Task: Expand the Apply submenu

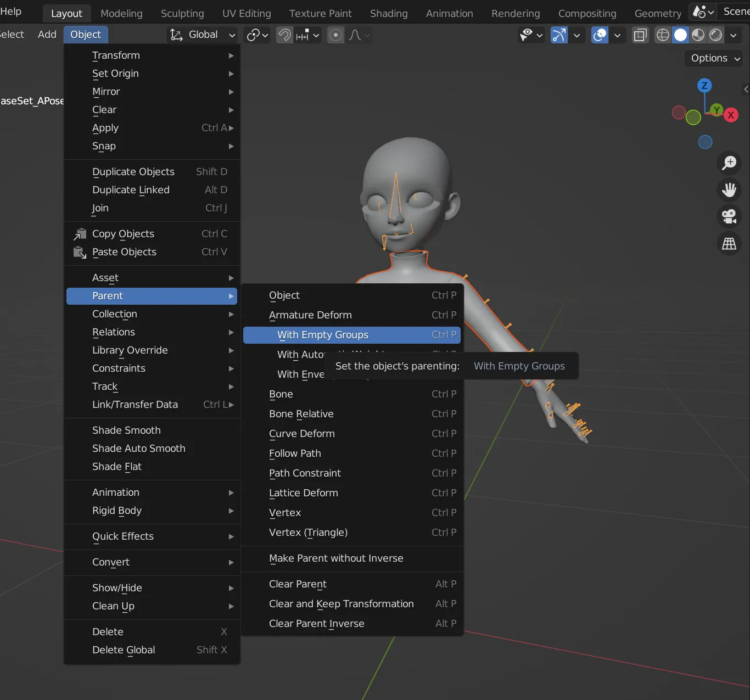Action: 152,128
